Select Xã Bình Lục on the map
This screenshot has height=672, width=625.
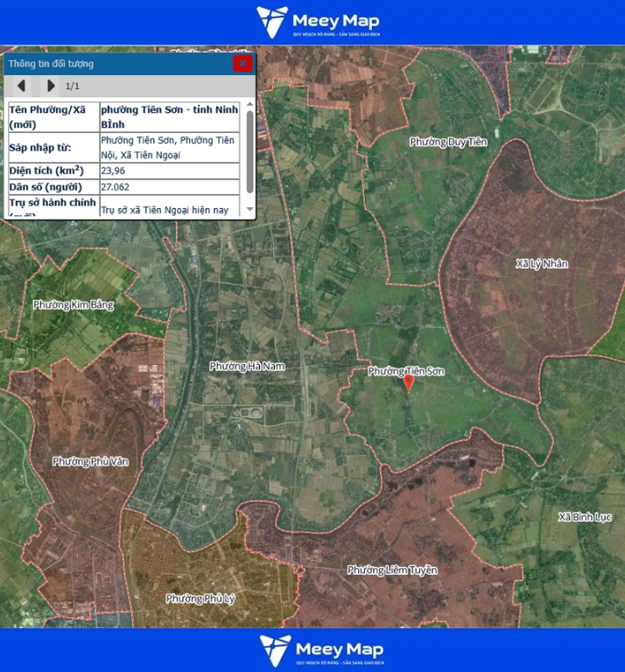tap(585, 517)
